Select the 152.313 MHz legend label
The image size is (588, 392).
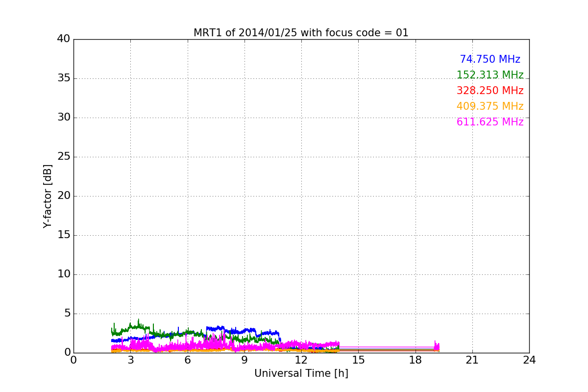tap(490, 75)
